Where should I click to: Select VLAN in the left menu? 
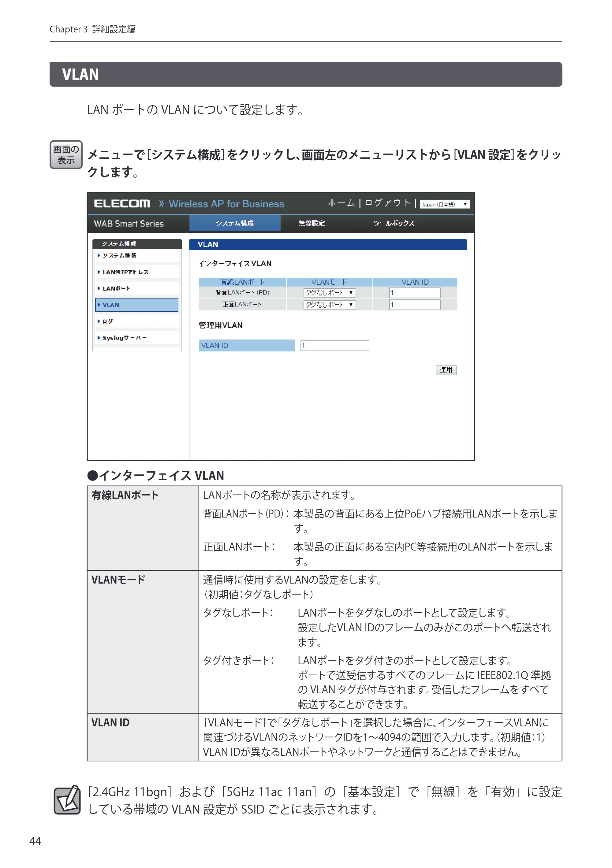click(137, 305)
